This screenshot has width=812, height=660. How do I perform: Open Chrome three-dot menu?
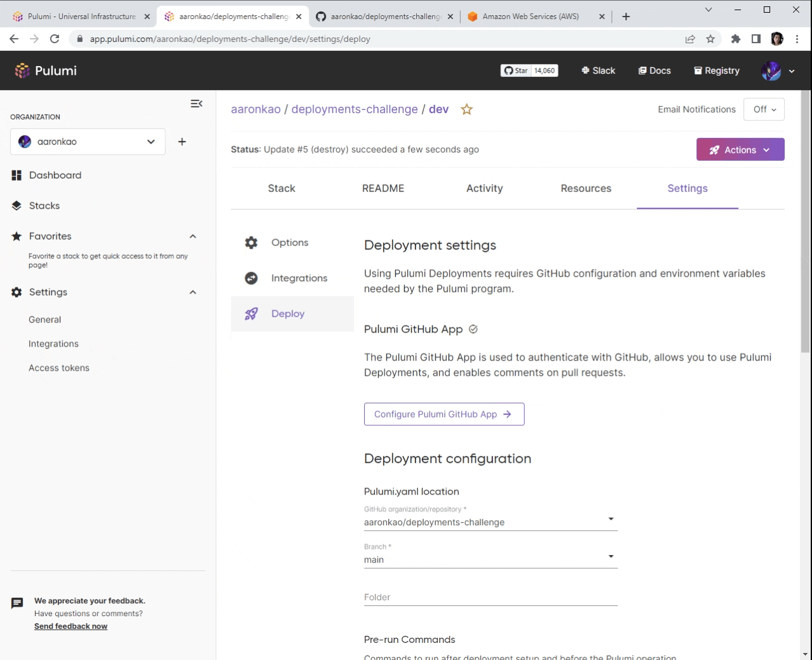click(x=797, y=39)
